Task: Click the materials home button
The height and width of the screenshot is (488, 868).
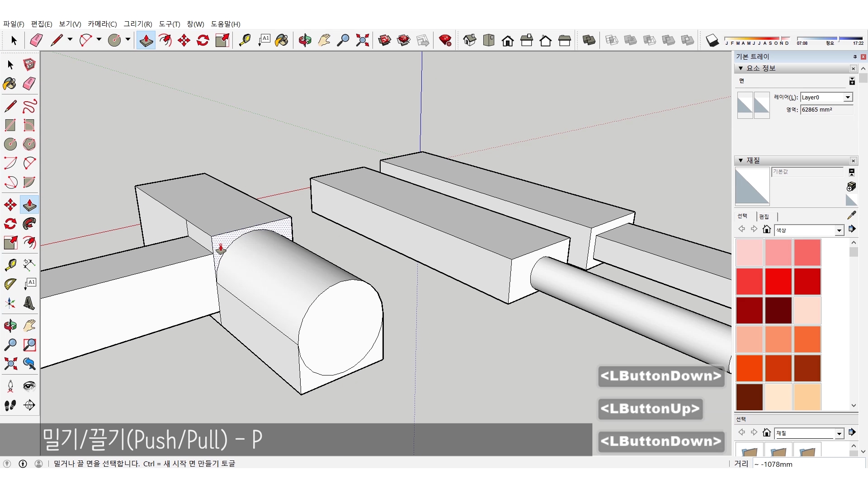Action: 766,230
